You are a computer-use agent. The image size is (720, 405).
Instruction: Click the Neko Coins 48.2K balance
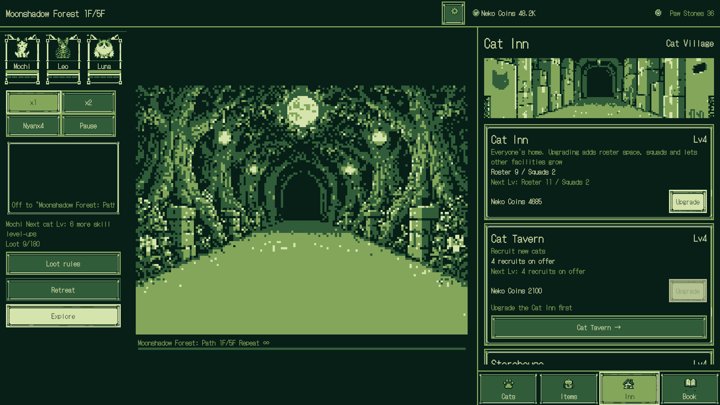point(508,13)
